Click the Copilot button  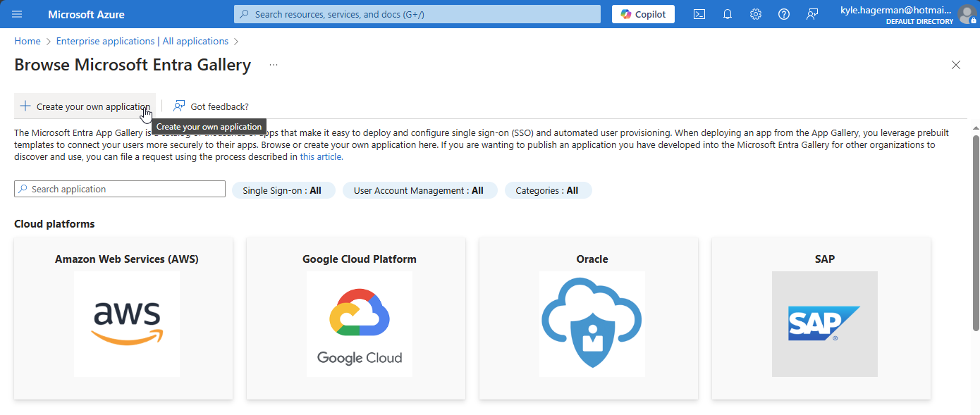pyautogui.click(x=643, y=14)
